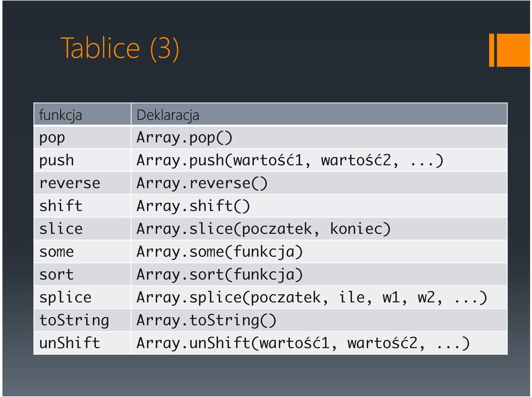Click the "Array.pop()" declaration cell

319,137
